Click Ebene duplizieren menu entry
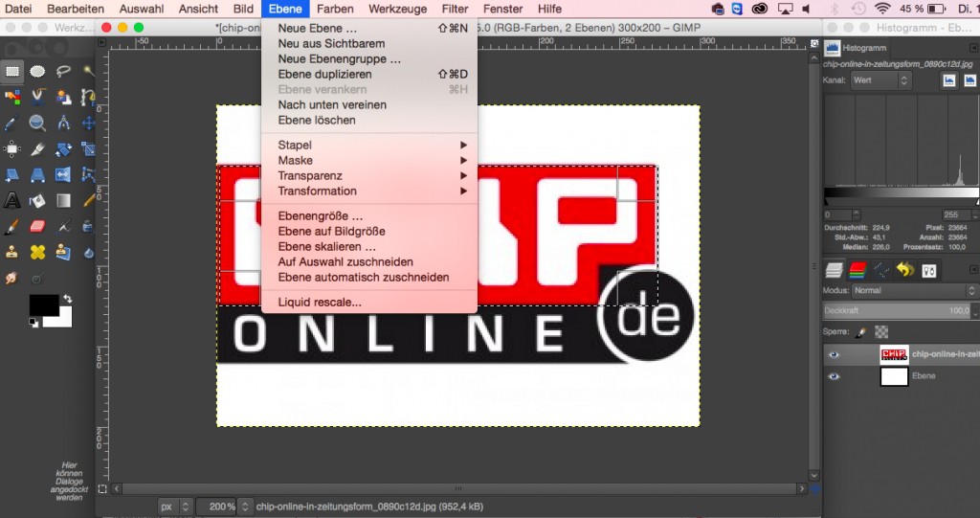This screenshot has height=518, width=980. pyautogui.click(x=325, y=74)
